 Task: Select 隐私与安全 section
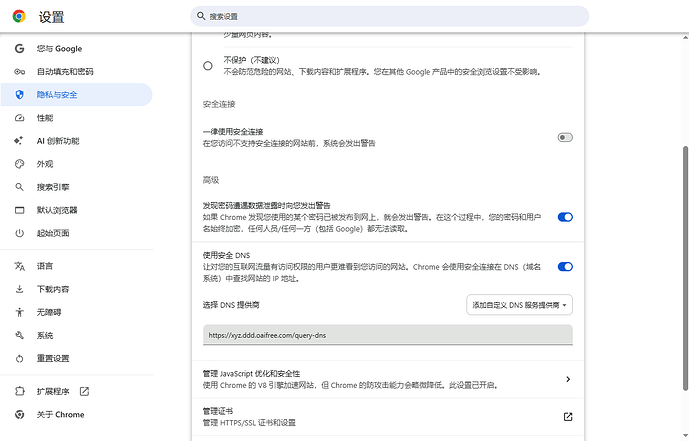(x=77, y=94)
